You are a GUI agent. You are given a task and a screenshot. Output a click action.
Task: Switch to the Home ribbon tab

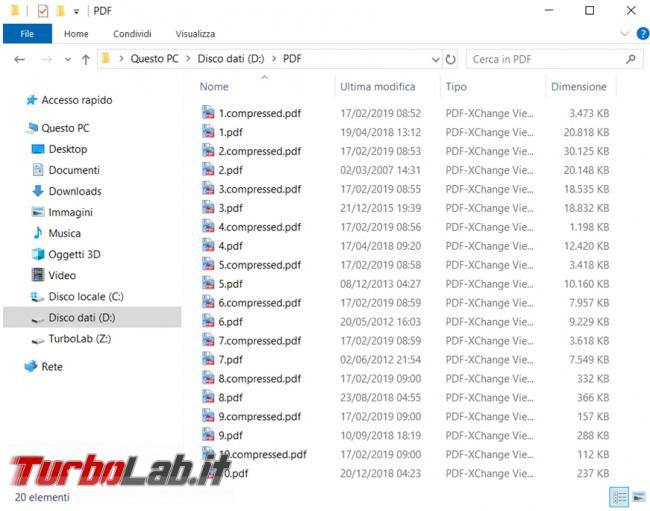point(76,34)
